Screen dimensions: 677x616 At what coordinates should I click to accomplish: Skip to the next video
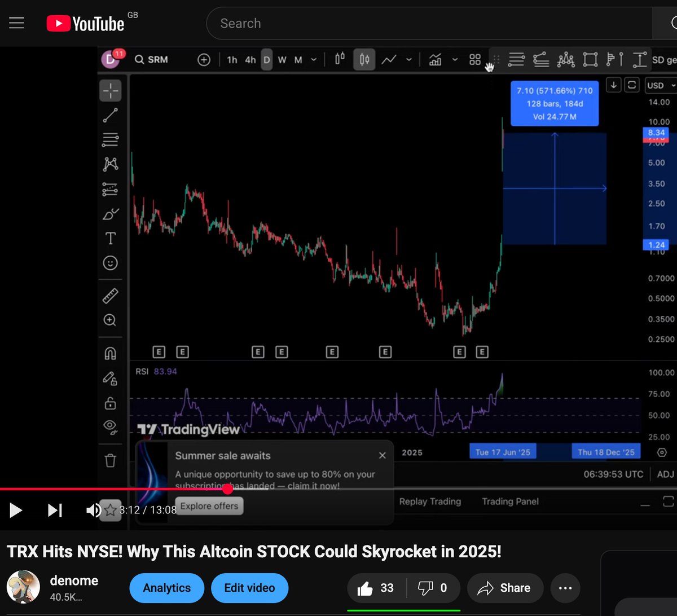55,511
